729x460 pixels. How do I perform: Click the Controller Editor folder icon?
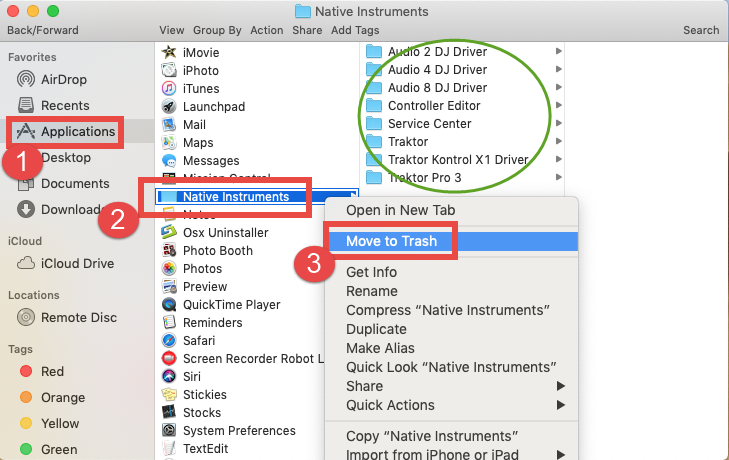point(374,106)
